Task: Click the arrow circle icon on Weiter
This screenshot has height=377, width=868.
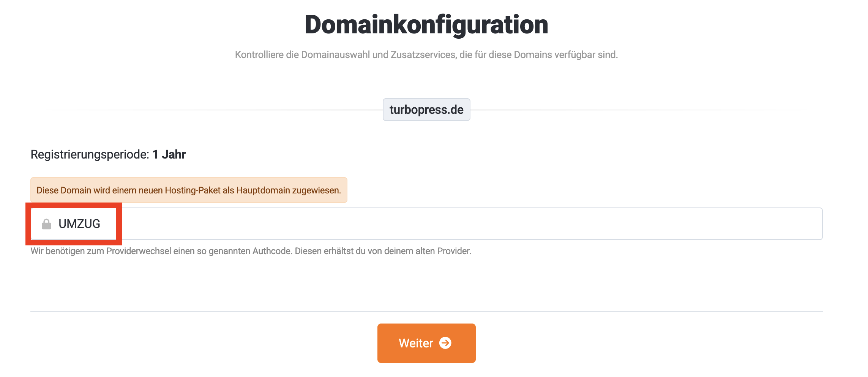Action: (x=445, y=343)
